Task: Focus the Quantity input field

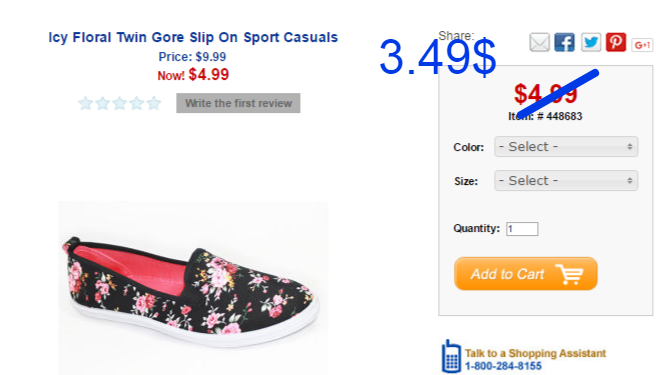Action: pos(522,229)
